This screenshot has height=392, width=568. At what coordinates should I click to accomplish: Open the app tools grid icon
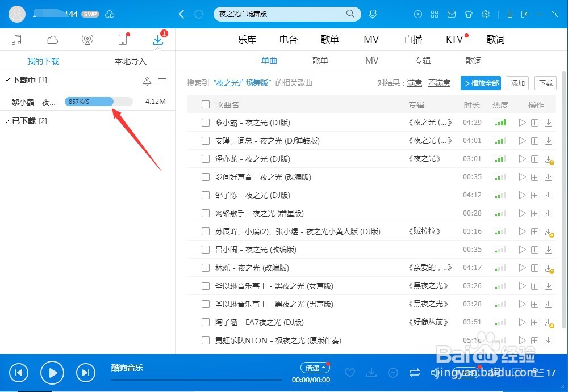(435, 14)
